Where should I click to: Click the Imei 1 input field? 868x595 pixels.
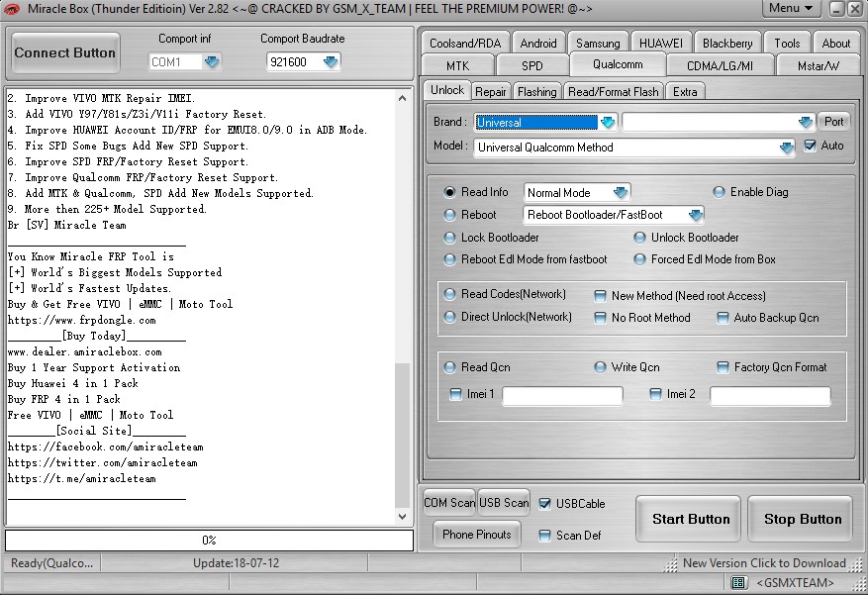pyautogui.click(x=562, y=396)
